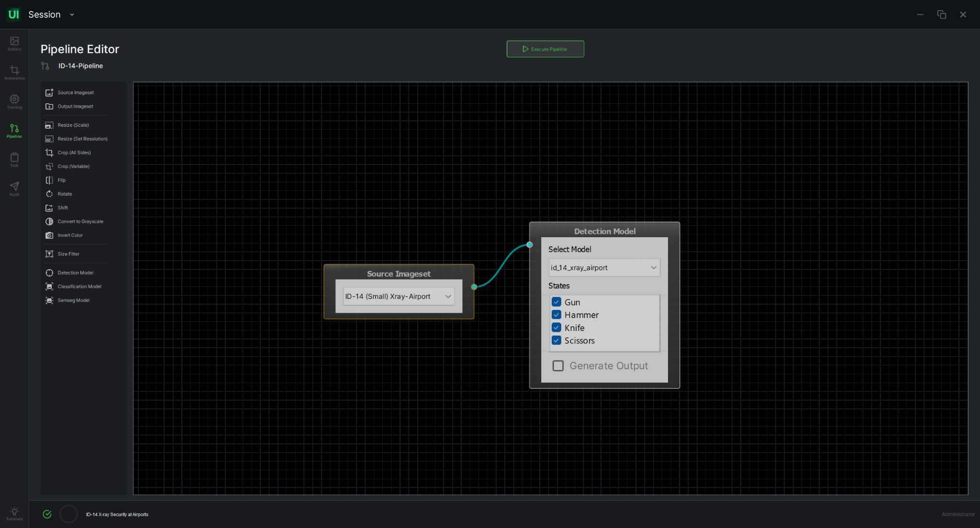
Task: Click the Detection Model input connector dot
Action: point(530,245)
